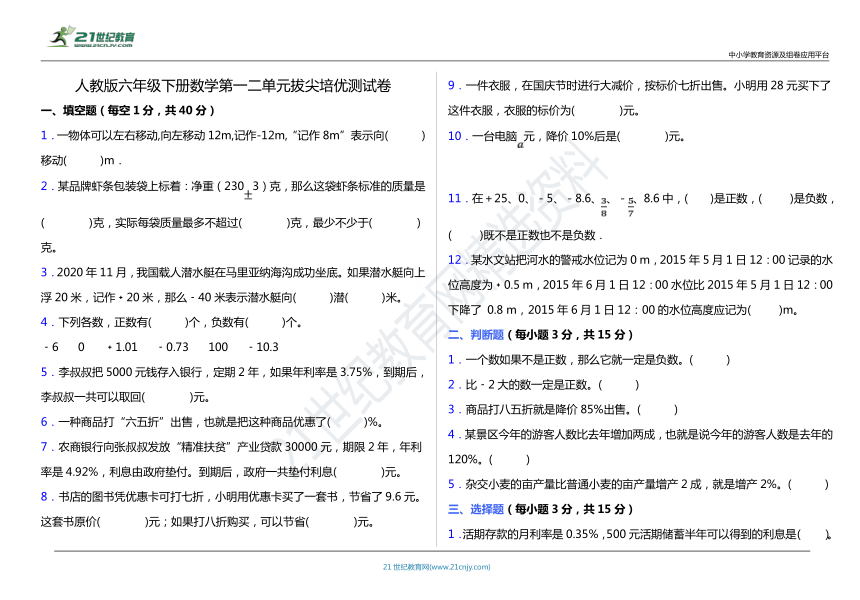Click question 6 about 六五折 discount

click(212, 422)
